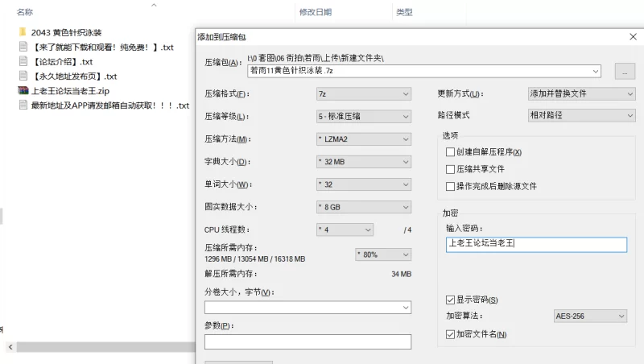
Task: Disable 加密文件名 checkbox
Action: tap(450, 333)
